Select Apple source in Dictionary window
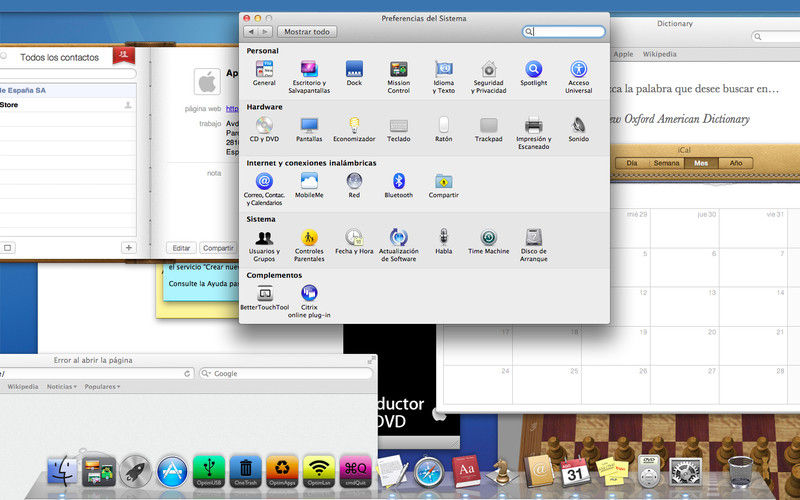The height and width of the screenshot is (500, 800). [623, 54]
